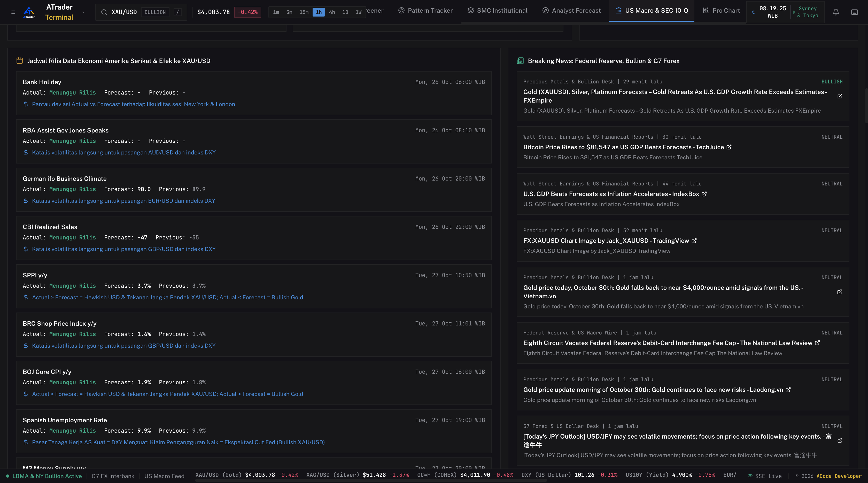868x483 pixels.
Task: Open the keyboard shortcuts icon
Action: click(x=855, y=12)
